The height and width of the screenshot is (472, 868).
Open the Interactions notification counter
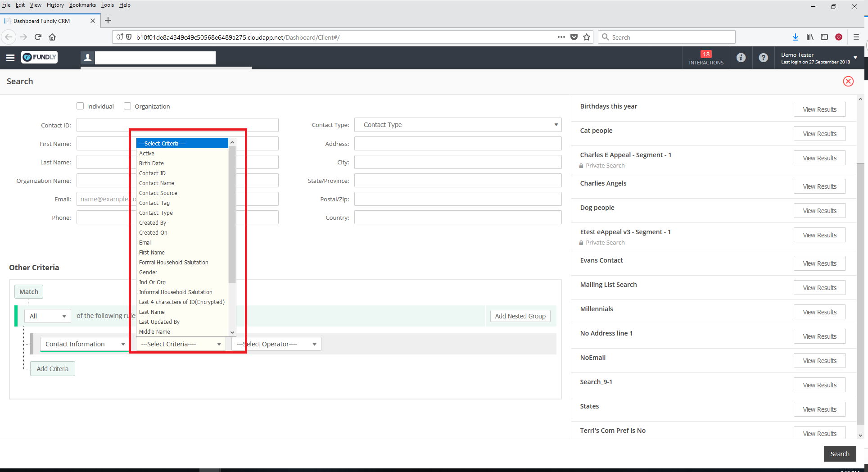click(x=705, y=58)
